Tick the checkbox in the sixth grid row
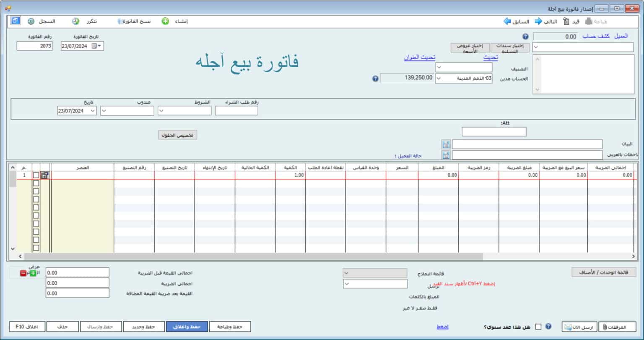 pyautogui.click(x=36, y=216)
